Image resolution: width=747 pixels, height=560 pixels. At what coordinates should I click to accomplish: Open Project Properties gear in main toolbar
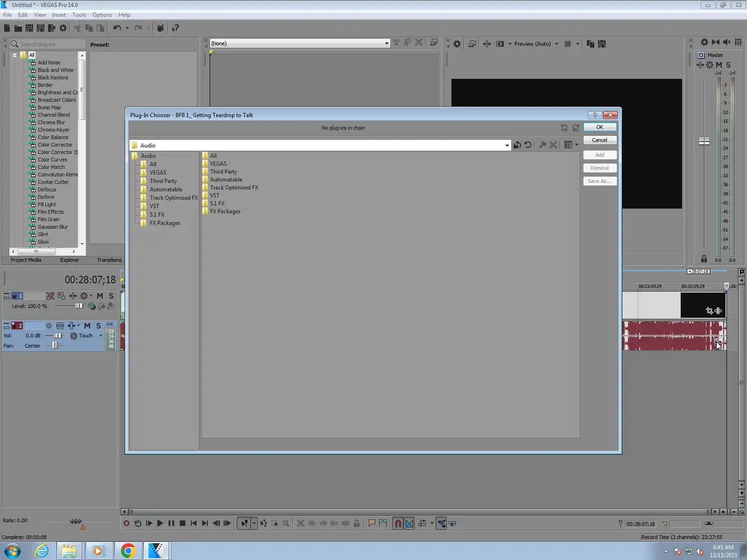click(63, 28)
